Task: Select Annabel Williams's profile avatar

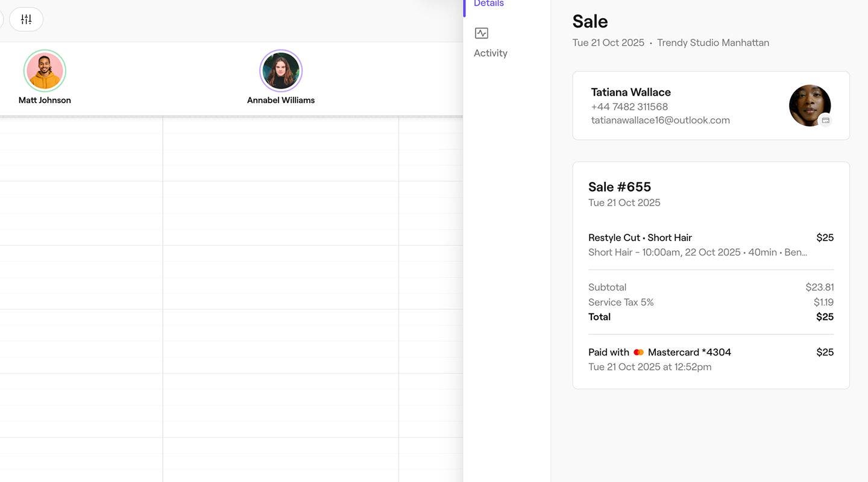Action: coord(281,71)
